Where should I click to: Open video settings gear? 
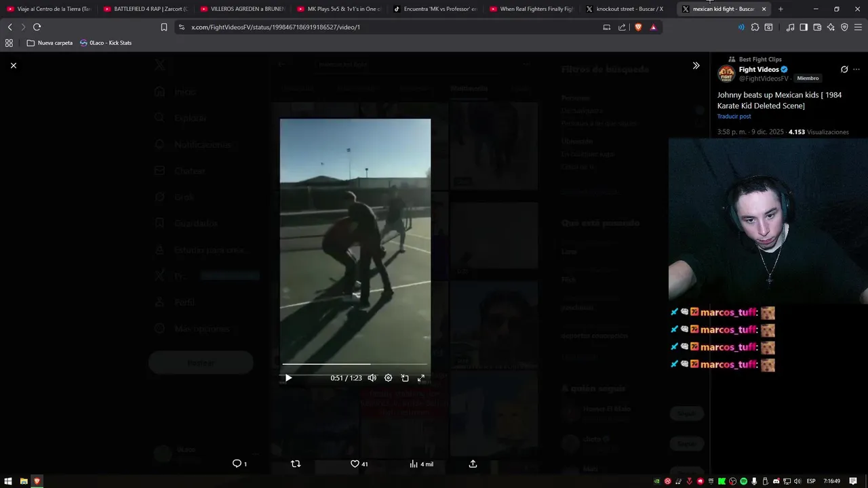click(388, 378)
